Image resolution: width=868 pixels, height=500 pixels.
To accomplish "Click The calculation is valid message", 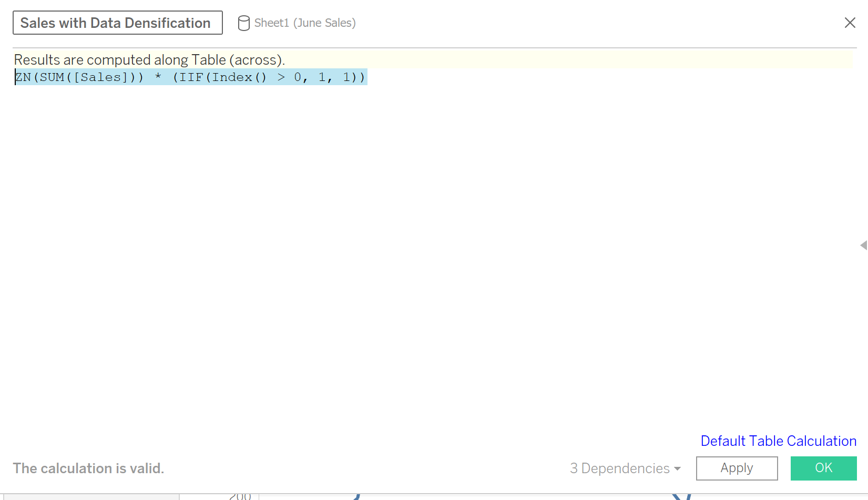I will [88, 468].
